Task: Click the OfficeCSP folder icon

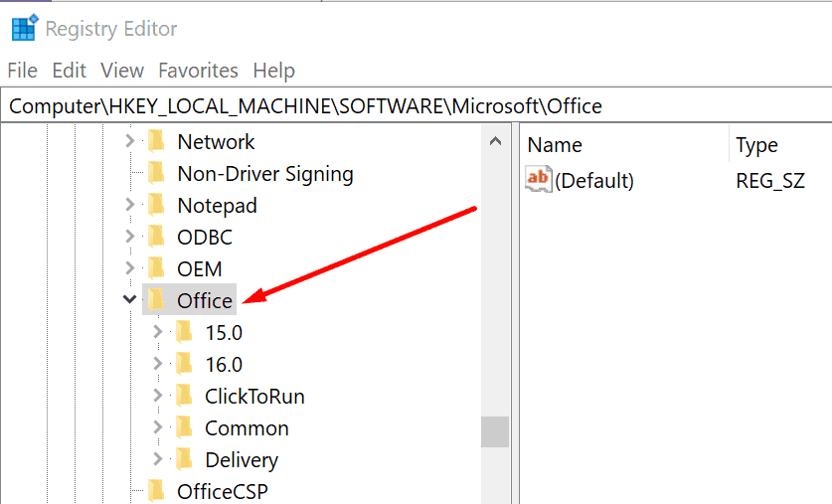Action: pos(156,491)
